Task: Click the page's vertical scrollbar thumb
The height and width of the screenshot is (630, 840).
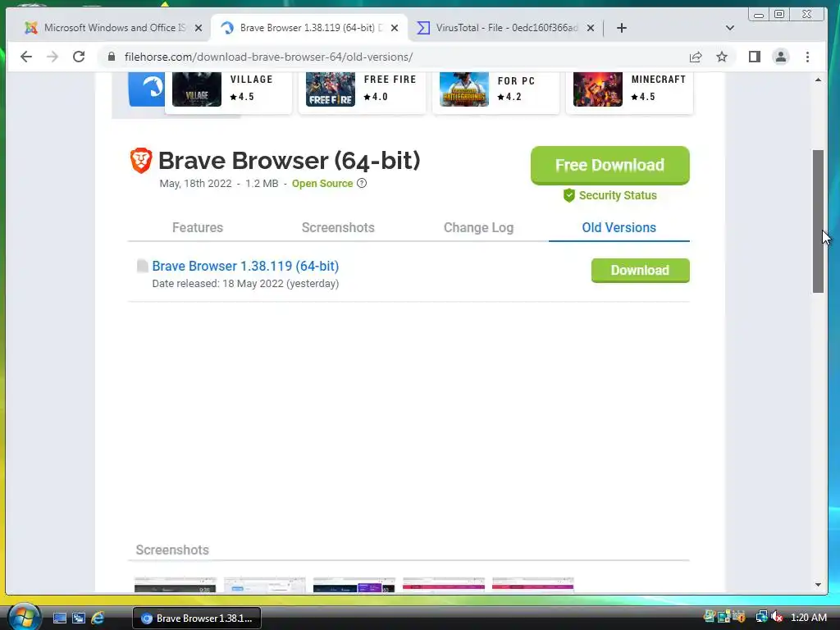Action: click(x=818, y=221)
